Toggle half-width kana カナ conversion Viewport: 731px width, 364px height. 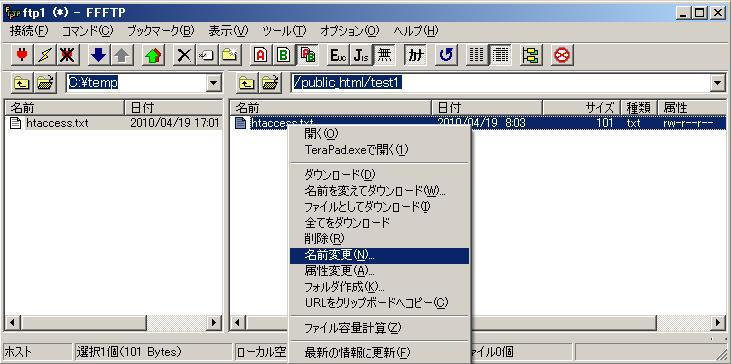point(415,55)
